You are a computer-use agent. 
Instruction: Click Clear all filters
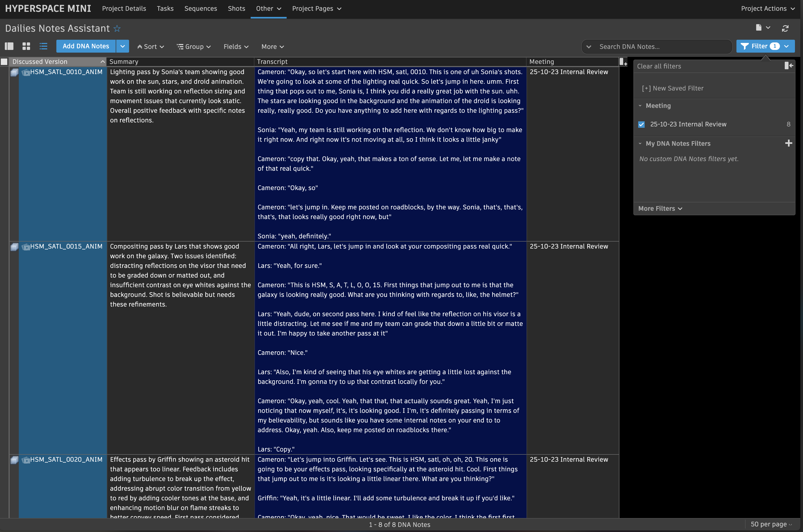(x=659, y=66)
